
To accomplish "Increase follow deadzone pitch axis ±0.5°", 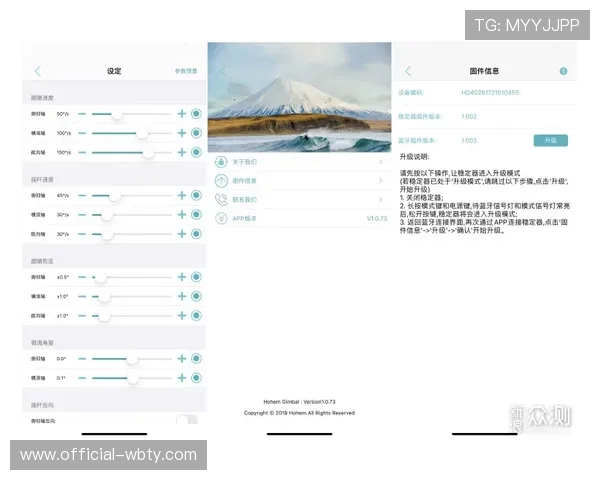I will tap(182, 277).
